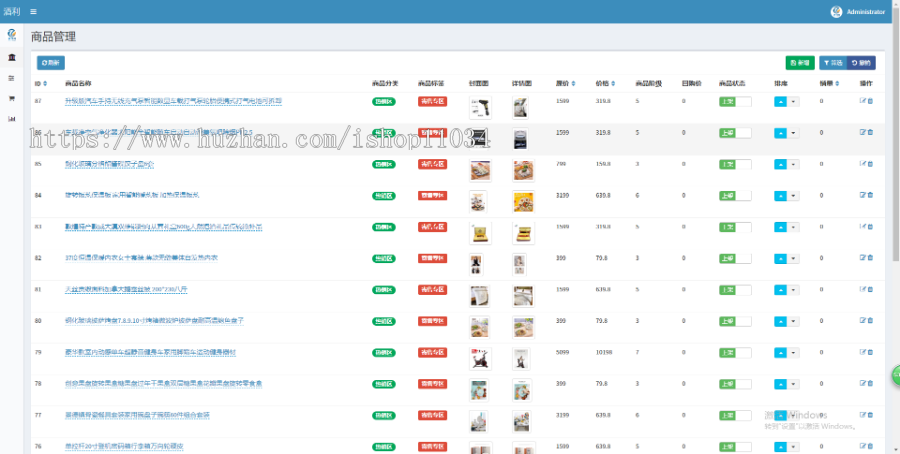Toggle on-shelf status switch for product 81
Image resolution: width=900 pixels, height=454 pixels.
pyautogui.click(x=735, y=290)
